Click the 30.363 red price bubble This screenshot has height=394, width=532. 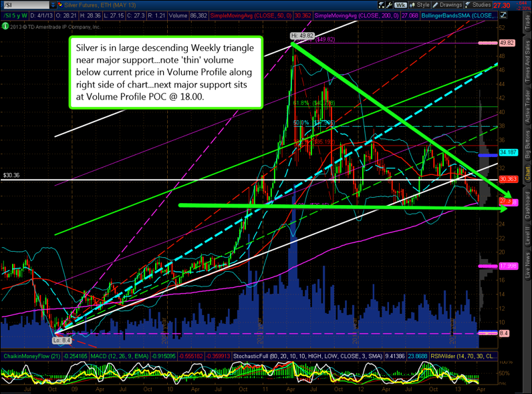(508, 180)
